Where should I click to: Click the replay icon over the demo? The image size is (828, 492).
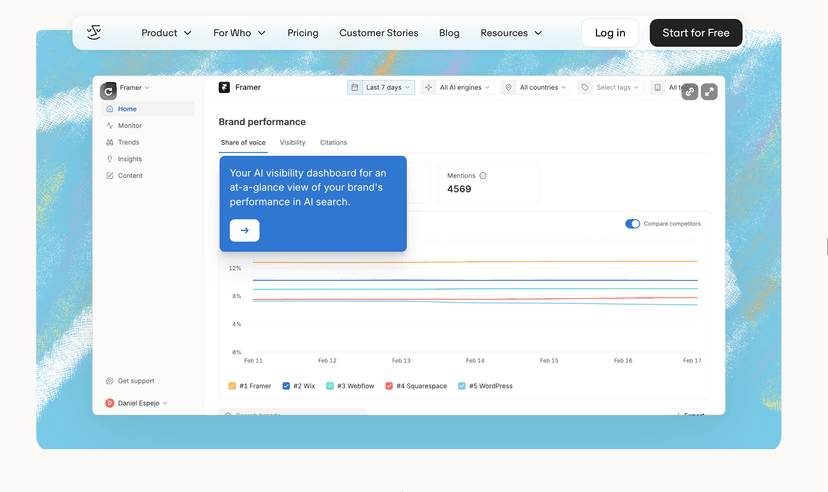(108, 91)
